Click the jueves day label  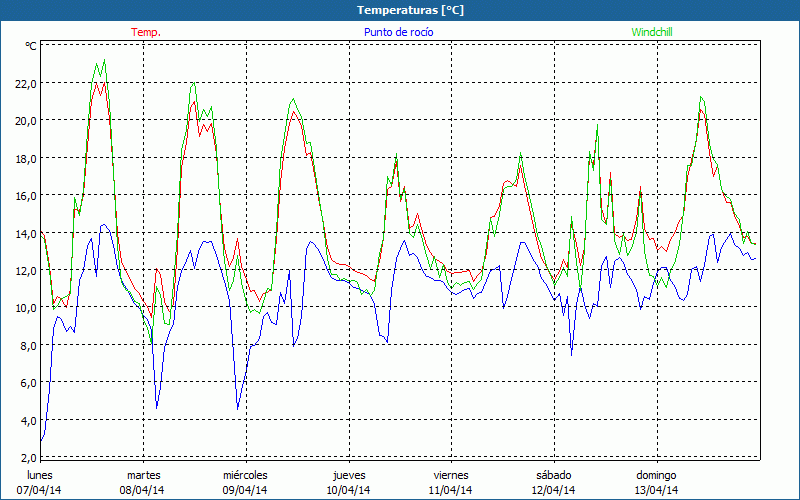(349, 474)
